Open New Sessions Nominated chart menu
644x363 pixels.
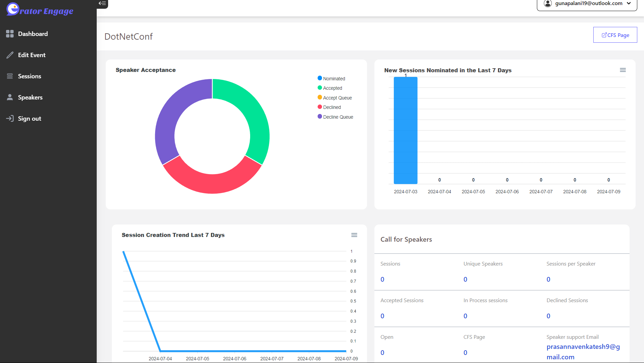tap(623, 70)
